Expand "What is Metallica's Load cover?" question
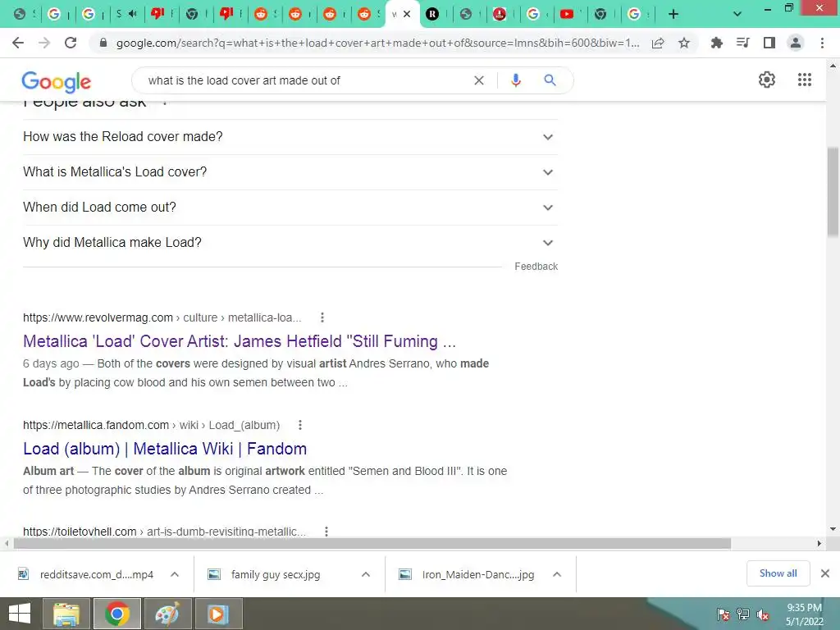This screenshot has height=630, width=840. click(290, 172)
